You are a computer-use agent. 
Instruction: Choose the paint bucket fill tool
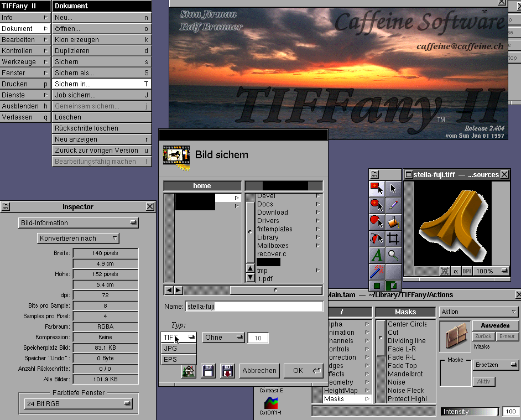pyautogui.click(x=393, y=222)
